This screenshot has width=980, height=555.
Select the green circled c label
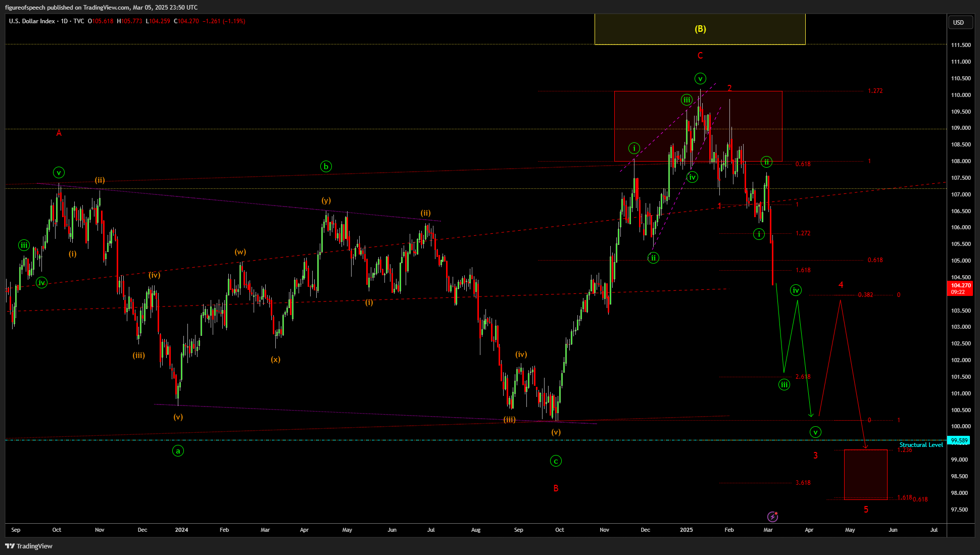[x=556, y=461]
